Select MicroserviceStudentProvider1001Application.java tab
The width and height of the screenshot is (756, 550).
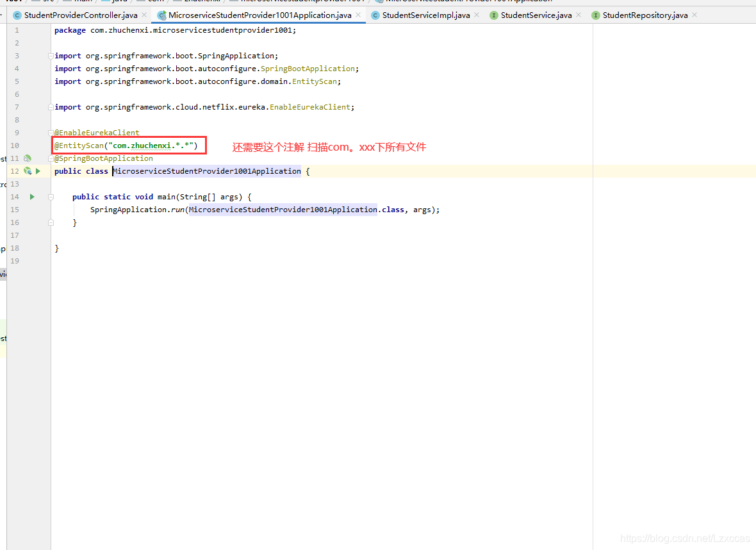coord(260,15)
